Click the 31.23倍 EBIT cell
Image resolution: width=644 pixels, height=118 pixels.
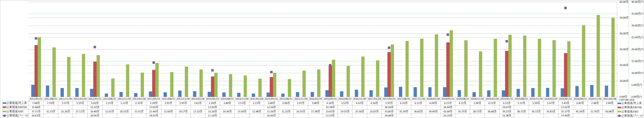(x=51, y=112)
